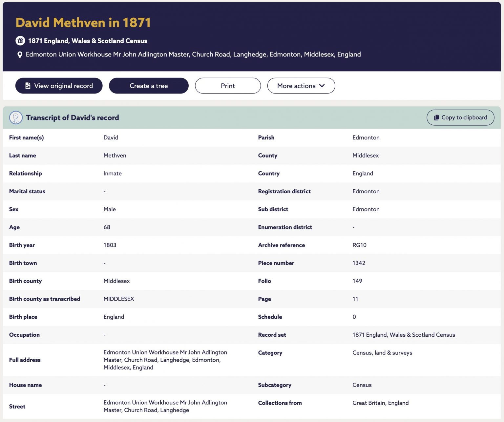Click the 'Archive reference' label
Screen dimensions: 504x422
[x=281, y=245]
